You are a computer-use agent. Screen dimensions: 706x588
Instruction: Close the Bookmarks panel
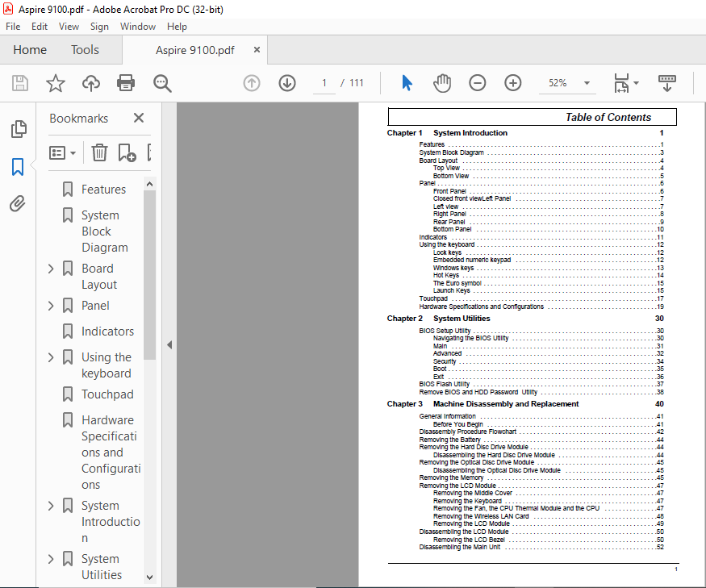tap(139, 118)
